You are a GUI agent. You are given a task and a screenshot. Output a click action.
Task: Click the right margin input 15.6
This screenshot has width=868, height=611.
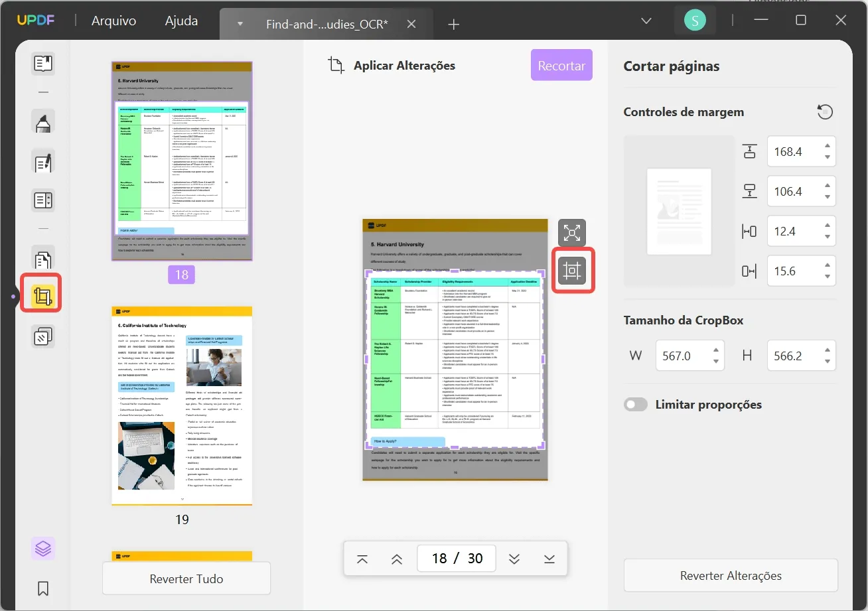802,271
